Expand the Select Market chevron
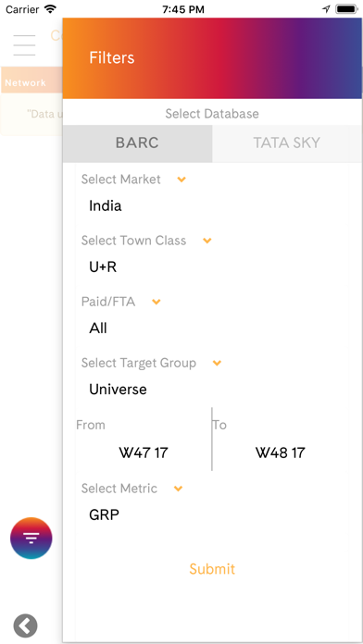The height and width of the screenshot is (644, 363). pos(181,180)
